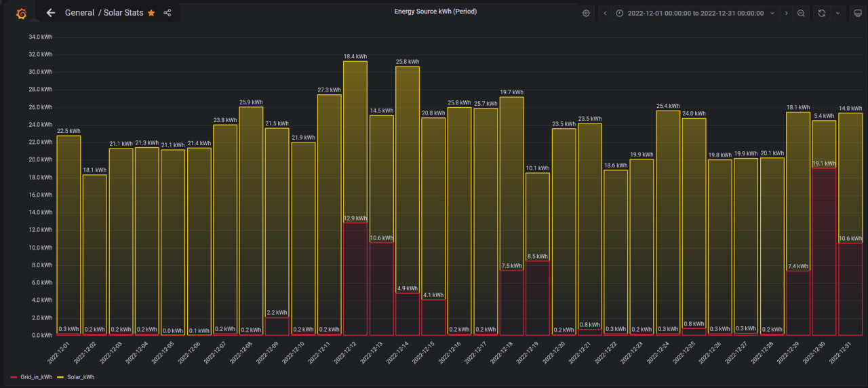Open the time range picker dropdown
The width and height of the screenshot is (868, 388).
tap(695, 13)
